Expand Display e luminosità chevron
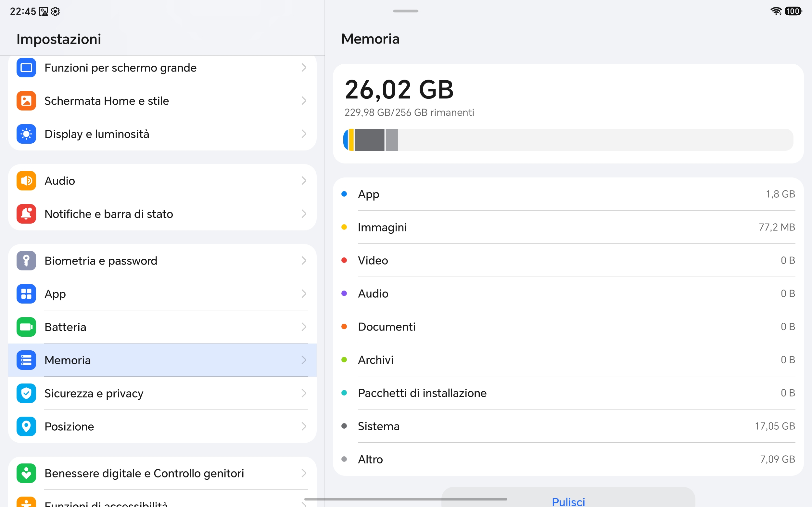The image size is (812, 507). pos(304,134)
